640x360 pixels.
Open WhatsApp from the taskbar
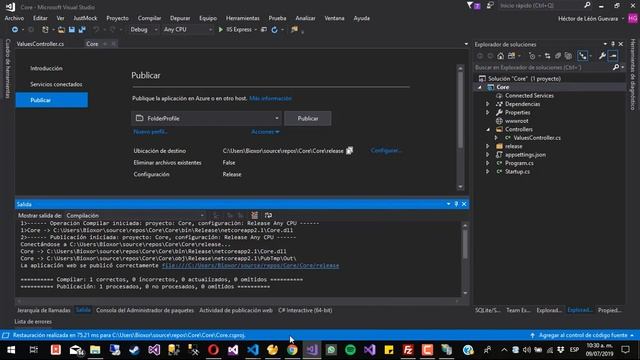[331, 350]
